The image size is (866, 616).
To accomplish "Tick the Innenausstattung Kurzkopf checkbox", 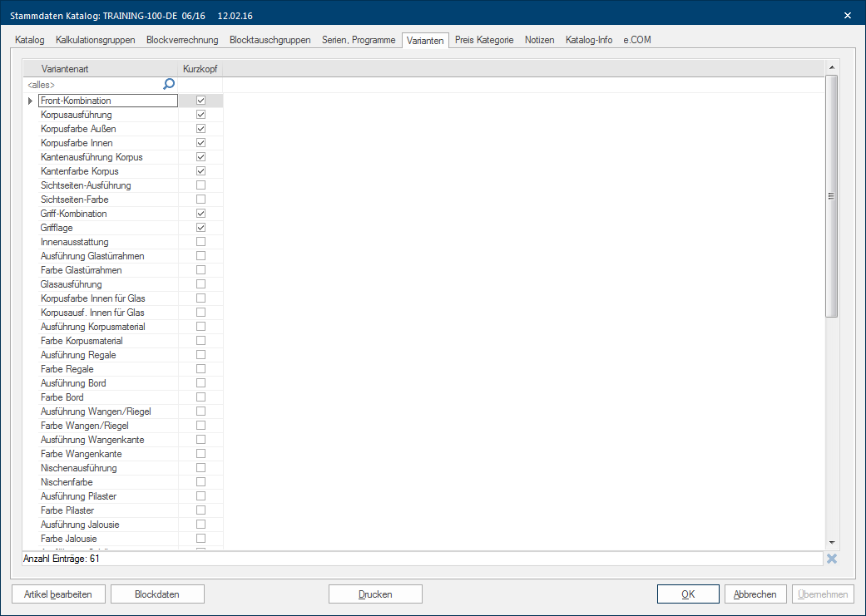I will tap(200, 242).
